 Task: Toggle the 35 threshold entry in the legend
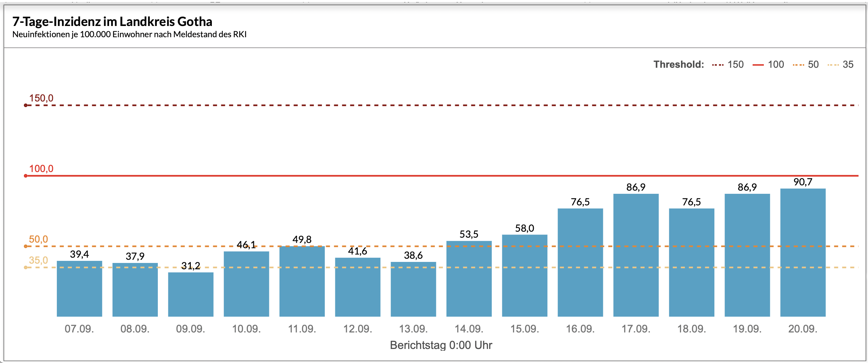pyautogui.click(x=840, y=65)
